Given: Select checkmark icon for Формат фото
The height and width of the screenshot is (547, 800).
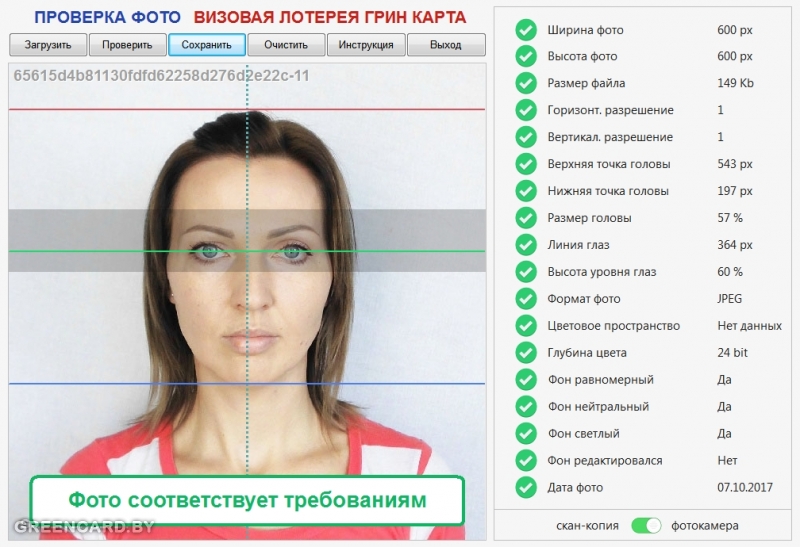Looking at the screenshot, I should (x=526, y=299).
